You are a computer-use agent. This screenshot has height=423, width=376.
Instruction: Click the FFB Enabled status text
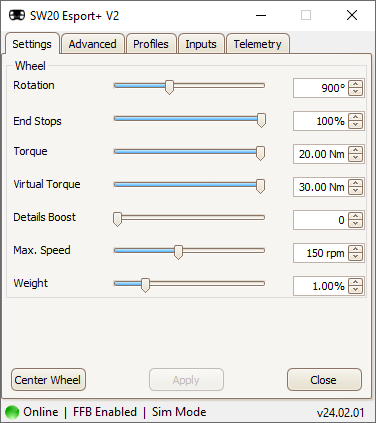105,412
